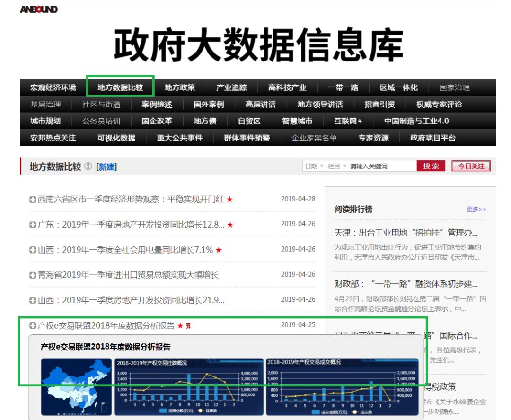511x420 pixels.
Task: Select 区域一体化 menu item
Action: [x=398, y=87]
